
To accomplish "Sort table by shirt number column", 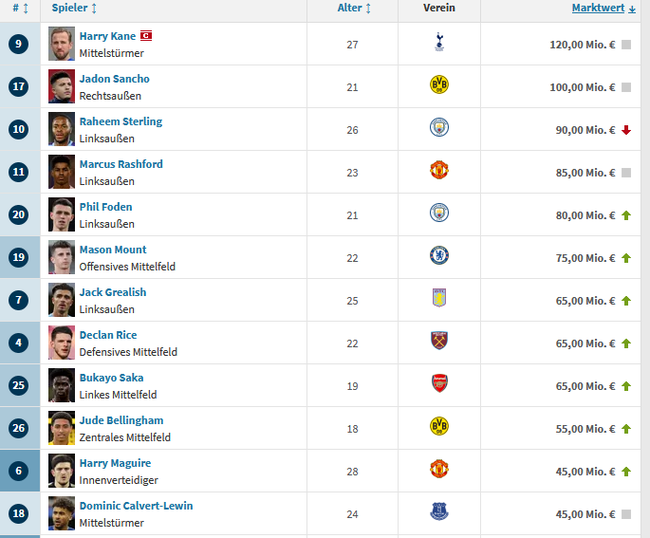I will pyautogui.click(x=20, y=8).
